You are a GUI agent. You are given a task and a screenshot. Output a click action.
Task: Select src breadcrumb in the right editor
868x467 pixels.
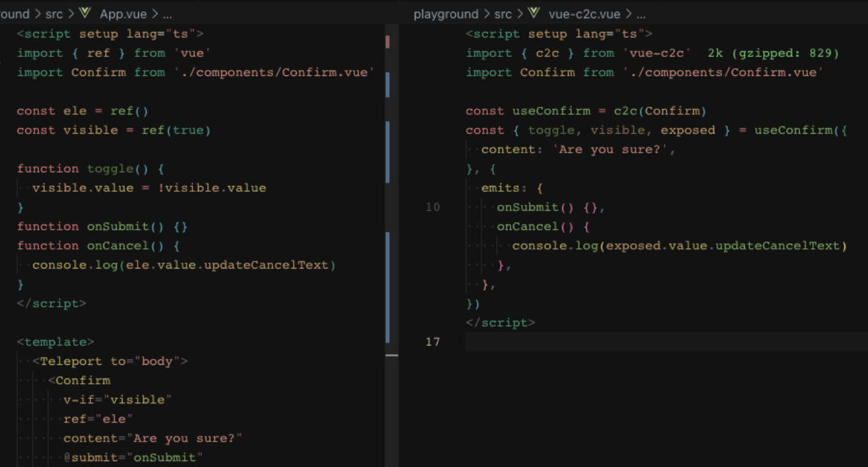click(x=503, y=14)
